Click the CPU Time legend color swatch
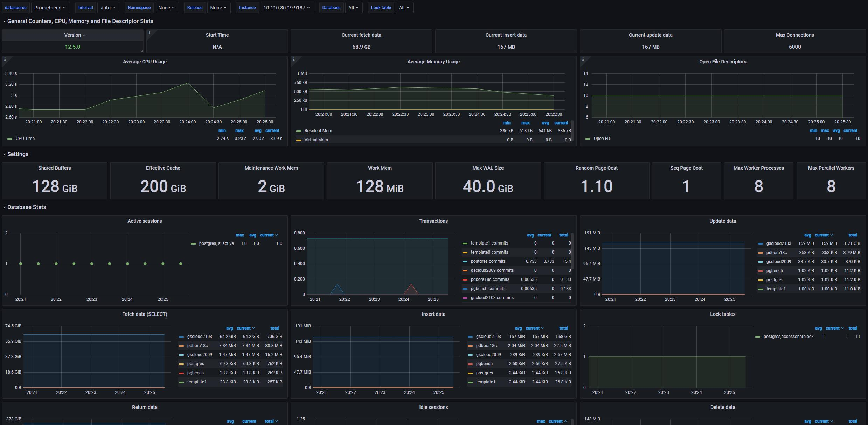The width and height of the screenshot is (868, 425). 10,139
